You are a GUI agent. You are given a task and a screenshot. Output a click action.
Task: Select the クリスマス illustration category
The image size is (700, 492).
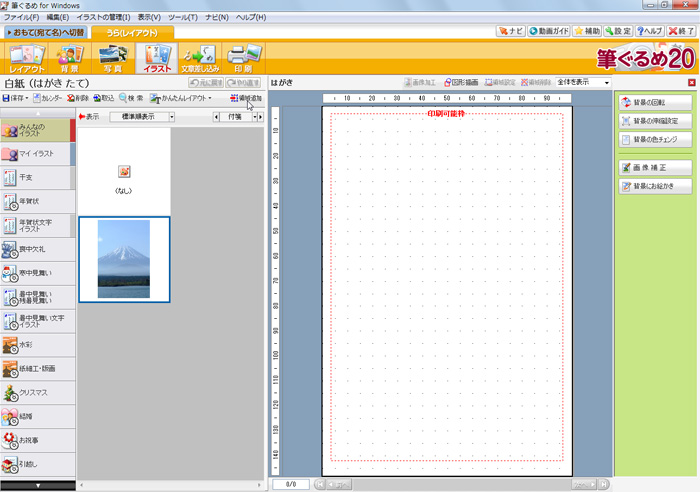[x=37, y=393]
